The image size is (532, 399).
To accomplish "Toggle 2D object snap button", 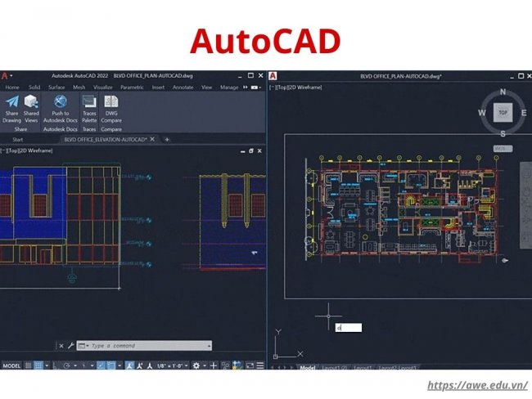I will click(110, 365).
